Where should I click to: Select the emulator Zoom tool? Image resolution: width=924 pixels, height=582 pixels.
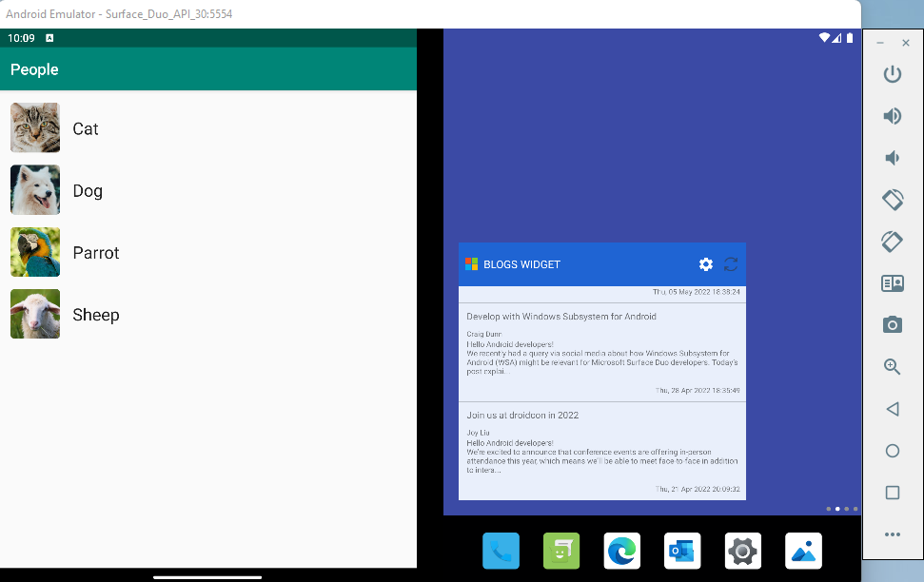click(x=892, y=366)
